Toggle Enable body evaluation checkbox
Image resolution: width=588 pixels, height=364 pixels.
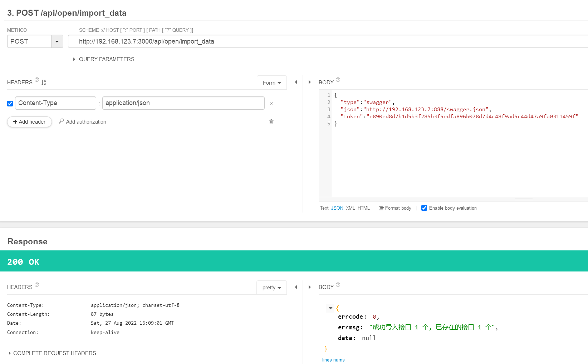(x=424, y=208)
